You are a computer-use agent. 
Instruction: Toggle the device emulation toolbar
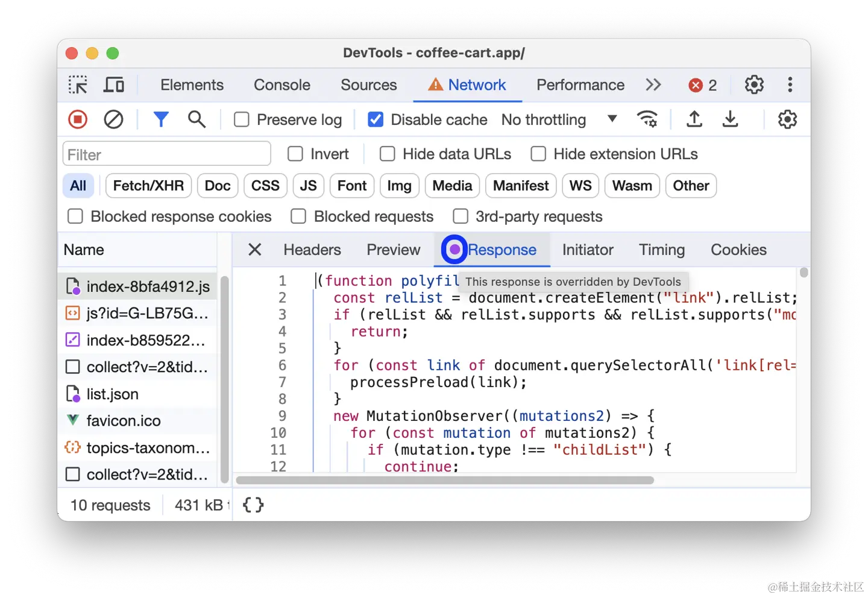pyautogui.click(x=114, y=84)
